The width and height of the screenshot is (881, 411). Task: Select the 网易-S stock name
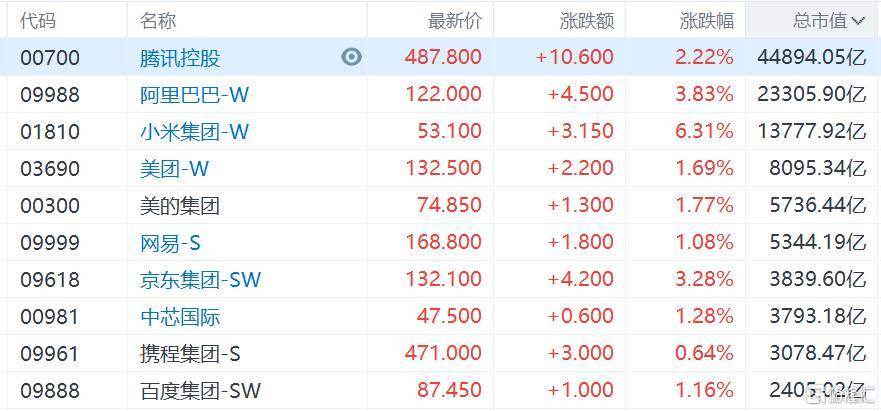tap(171, 243)
